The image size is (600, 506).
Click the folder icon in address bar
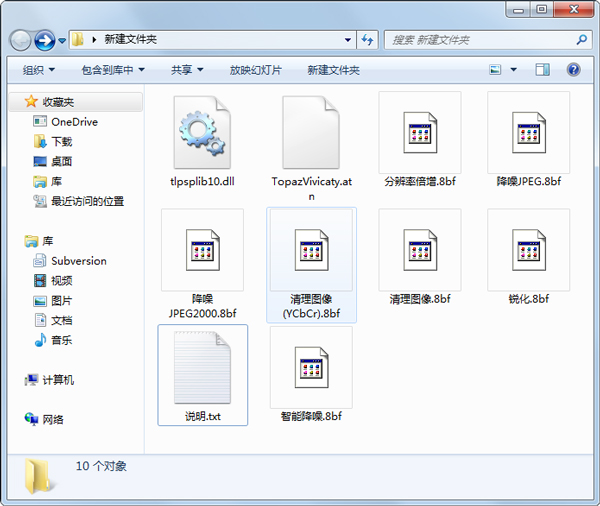[78, 39]
